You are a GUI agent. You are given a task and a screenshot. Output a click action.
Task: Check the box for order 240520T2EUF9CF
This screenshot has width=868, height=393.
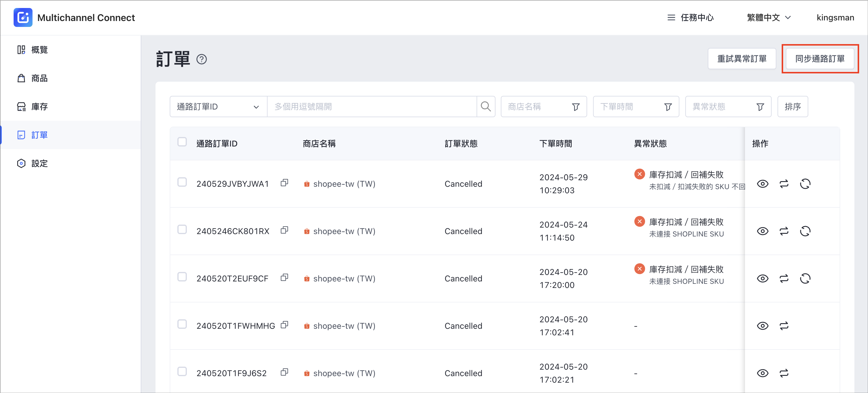click(x=182, y=277)
